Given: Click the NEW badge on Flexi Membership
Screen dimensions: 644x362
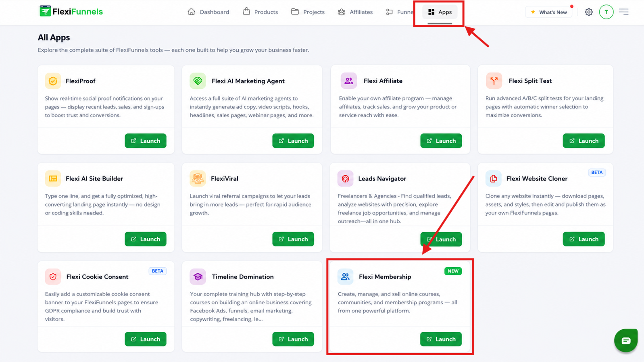Looking at the screenshot, I should (x=453, y=271).
